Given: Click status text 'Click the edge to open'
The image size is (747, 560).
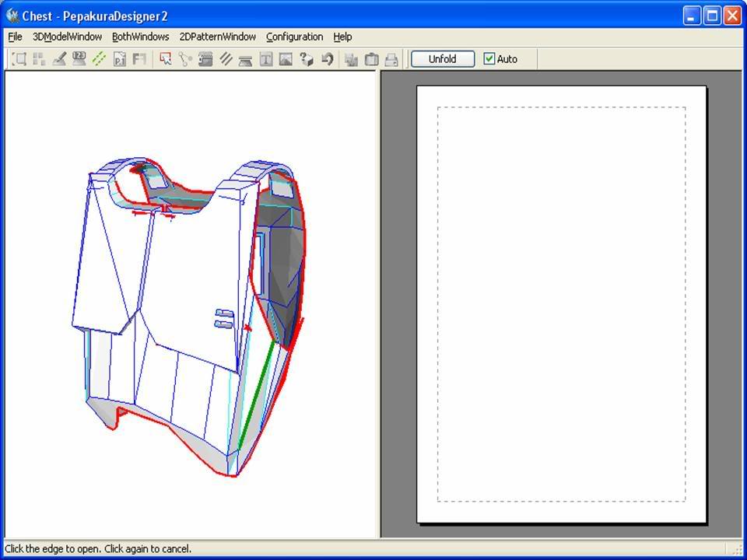Looking at the screenshot, I should pos(53,548).
